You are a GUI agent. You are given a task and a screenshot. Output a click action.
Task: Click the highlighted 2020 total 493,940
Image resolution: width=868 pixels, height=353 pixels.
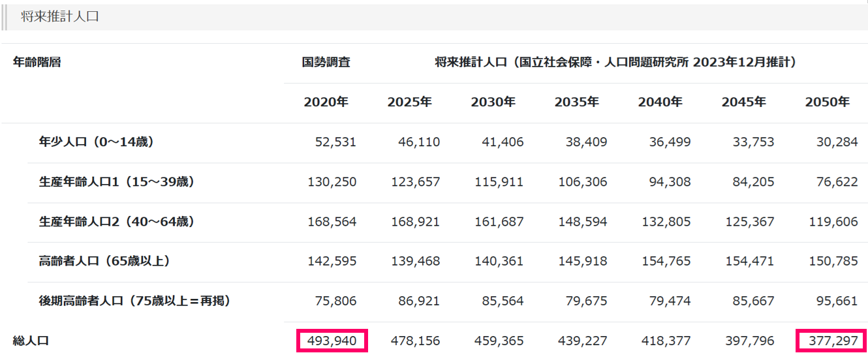pyautogui.click(x=332, y=341)
